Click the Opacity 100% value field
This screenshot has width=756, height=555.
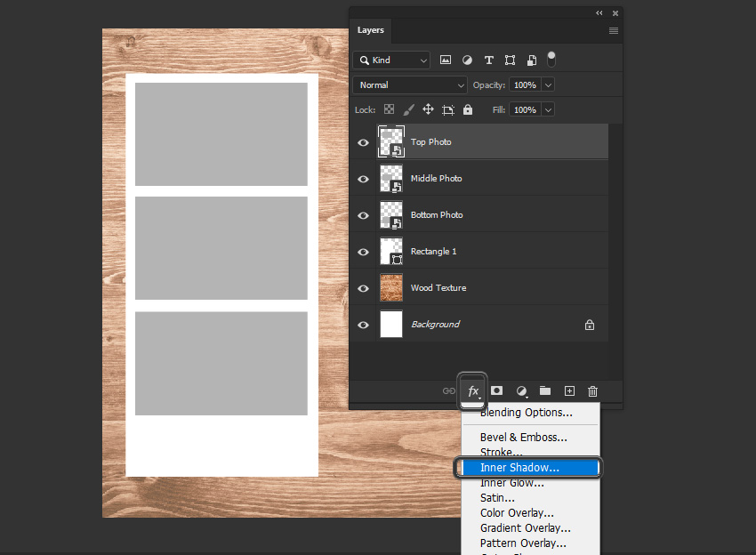[525, 85]
